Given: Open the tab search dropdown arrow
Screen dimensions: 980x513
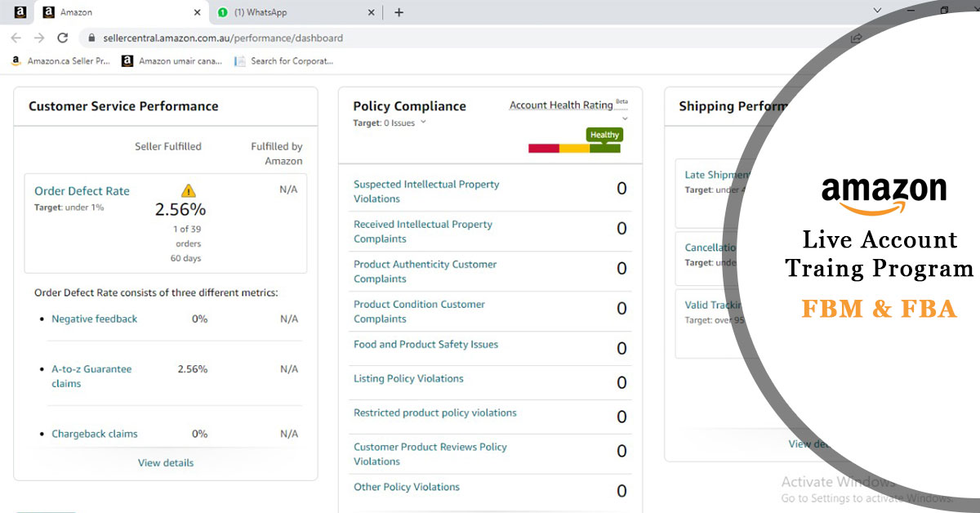Looking at the screenshot, I should coord(877,11).
